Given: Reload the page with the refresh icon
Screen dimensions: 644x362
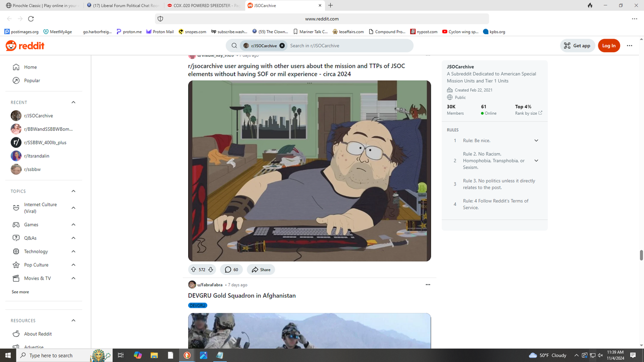Looking at the screenshot, I should tap(31, 19).
